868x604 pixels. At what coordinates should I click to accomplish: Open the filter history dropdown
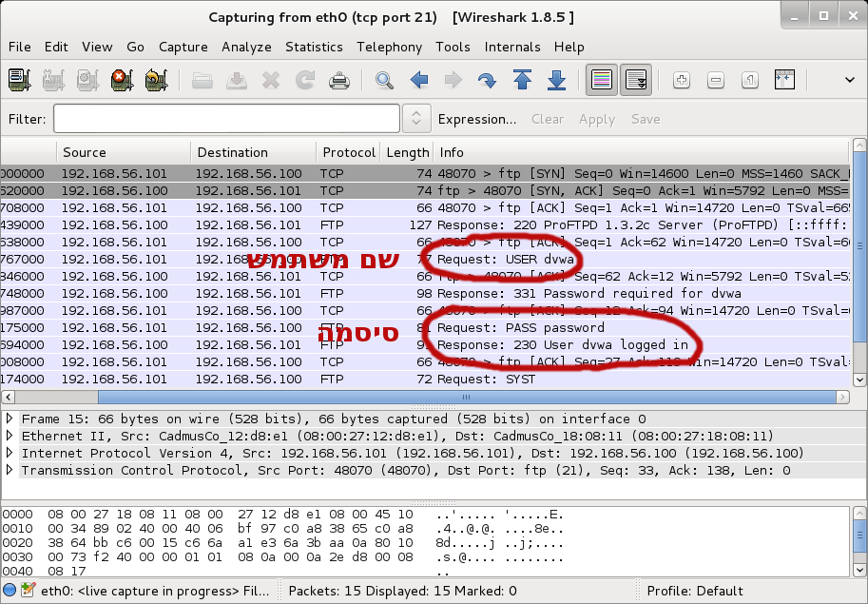point(416,119)
